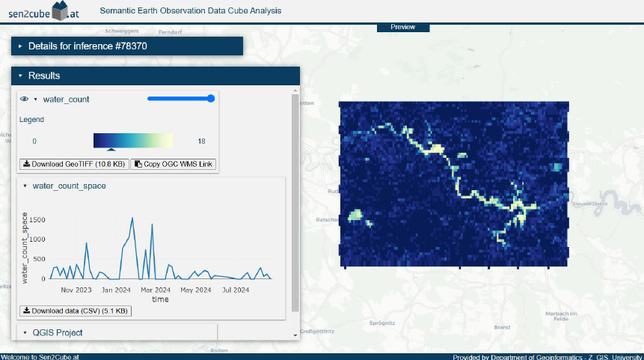Click the scrollbar up arrow in results

295,90
